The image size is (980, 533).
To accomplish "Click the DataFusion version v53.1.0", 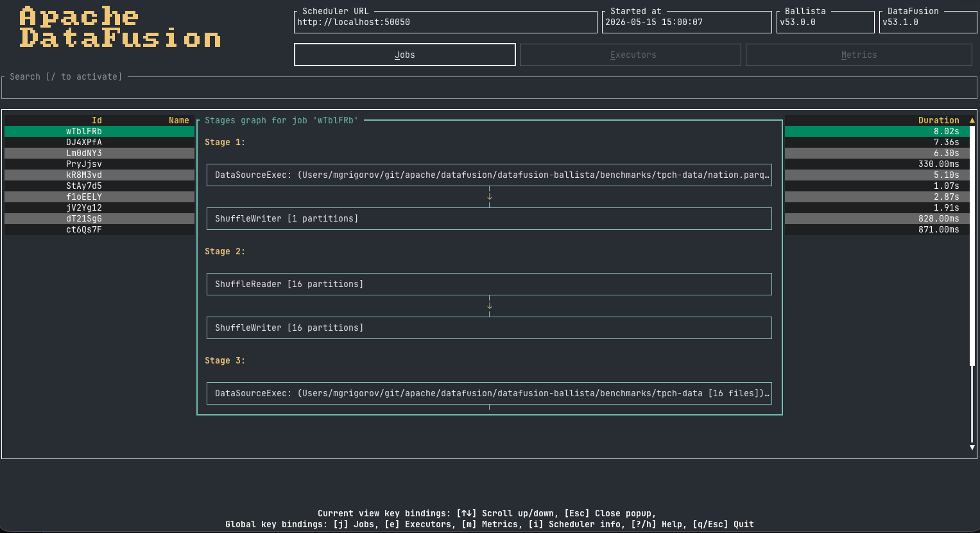I will click(x=900, y=22).
